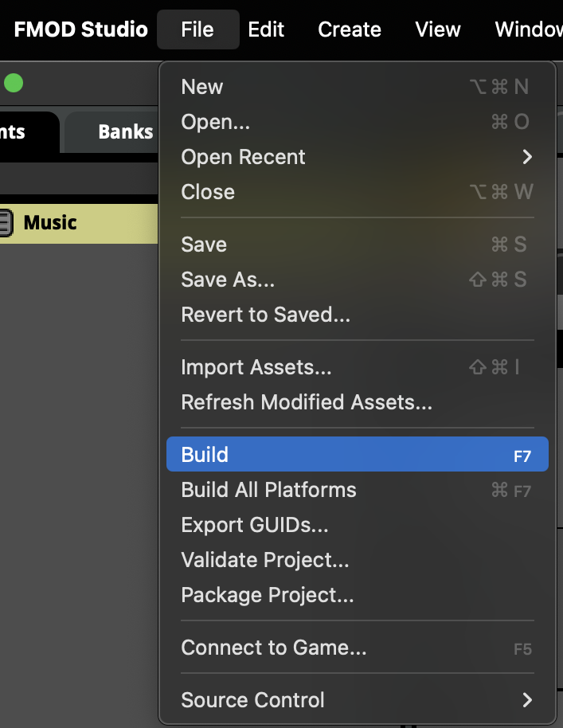The image size is (563, 728).
Task: Open the Edit menu
Action: click(x=266, y=29)
